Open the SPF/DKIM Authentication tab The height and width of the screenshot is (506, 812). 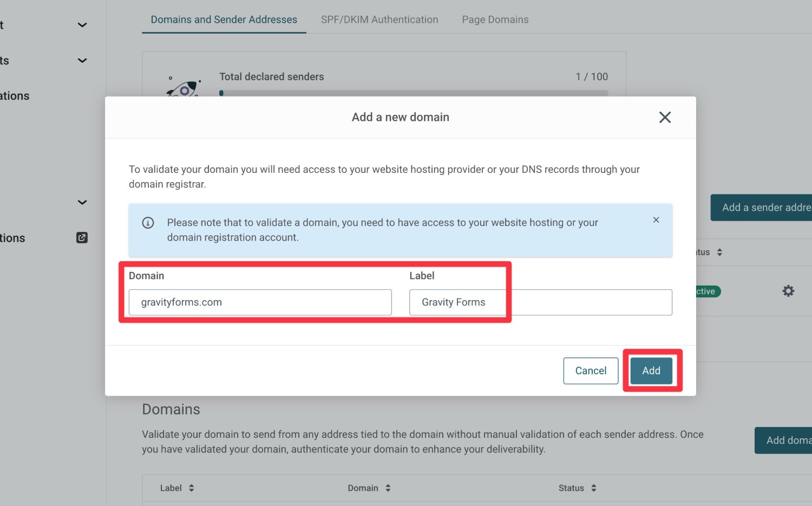(379, 20)
